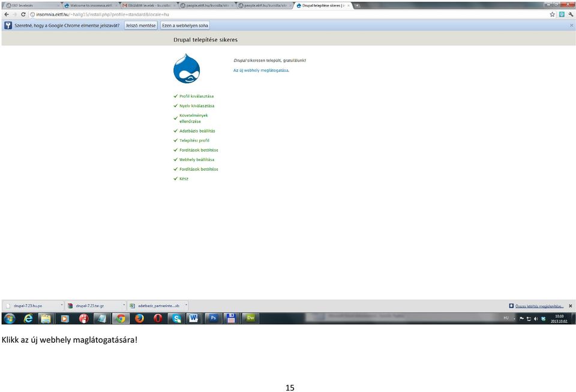Close the downloads bar with X
The image size is (576, 392).
tap(571, 306)
